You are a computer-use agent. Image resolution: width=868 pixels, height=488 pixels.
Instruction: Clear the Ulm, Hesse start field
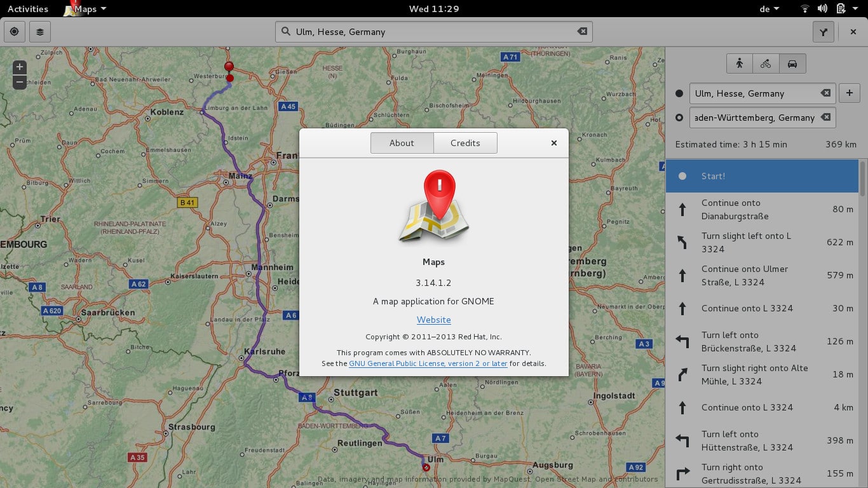click(825, 93)
